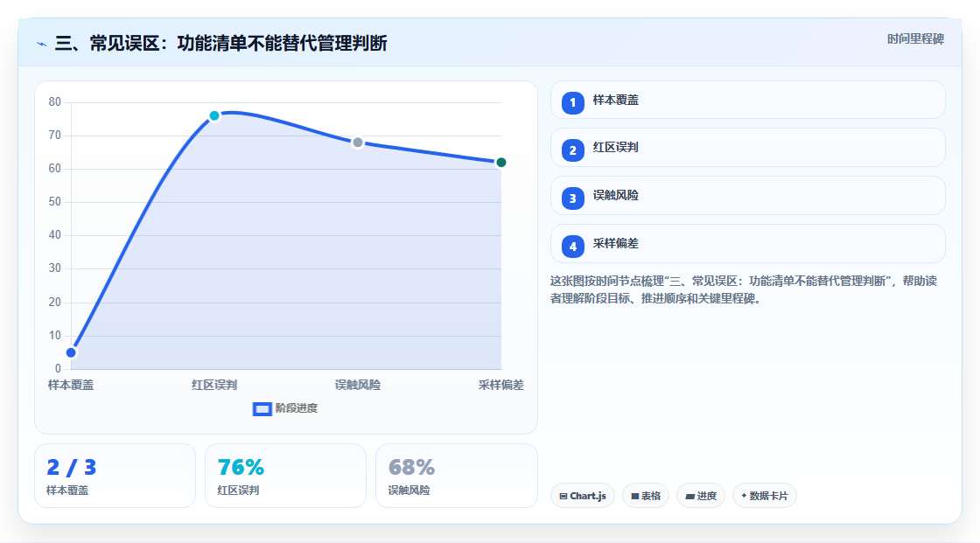Toggle the 阶段进度 legend label
The width and height of the screenshot is (980, 543).
pyautogui.click(x=297, y=408)
